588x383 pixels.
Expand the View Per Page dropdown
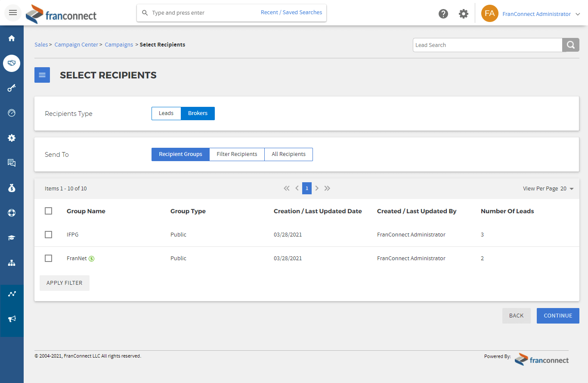567,189
